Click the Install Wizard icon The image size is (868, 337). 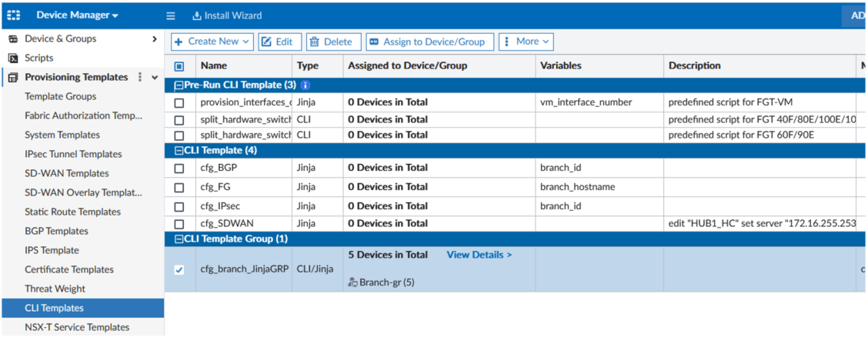[197, 15]
